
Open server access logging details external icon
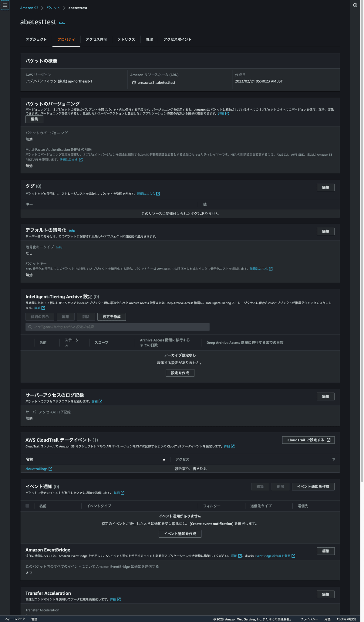100,401
